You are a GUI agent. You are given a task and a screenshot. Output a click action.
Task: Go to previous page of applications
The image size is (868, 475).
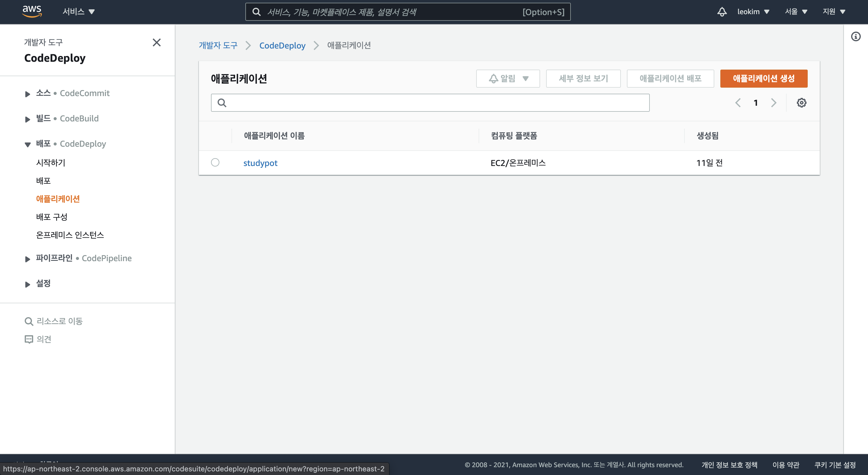click(738, 103)
